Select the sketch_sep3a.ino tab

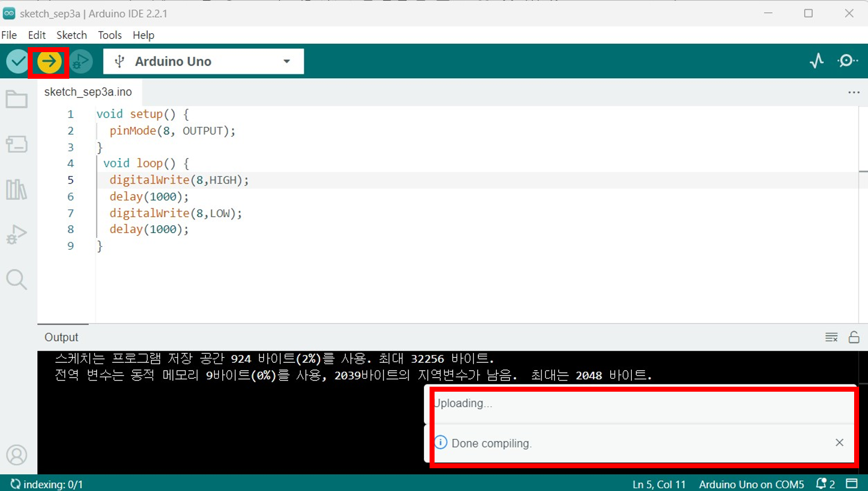tap(88, 92)
